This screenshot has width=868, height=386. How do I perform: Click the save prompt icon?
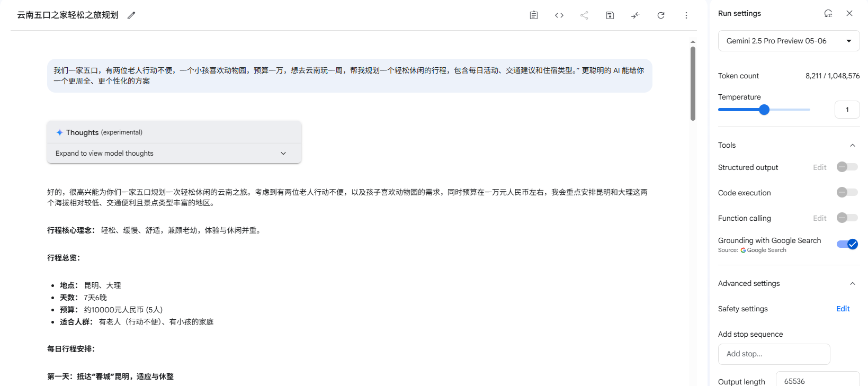coord(610,15)
